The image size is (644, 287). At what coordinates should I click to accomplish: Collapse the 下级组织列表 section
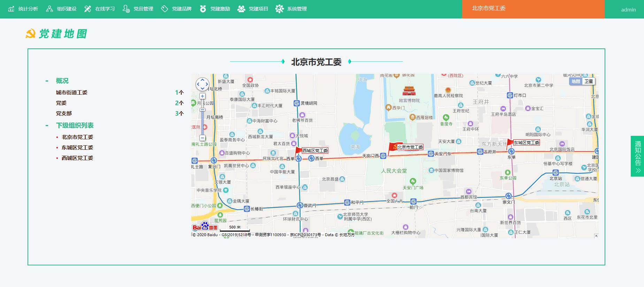click(47, 125)
